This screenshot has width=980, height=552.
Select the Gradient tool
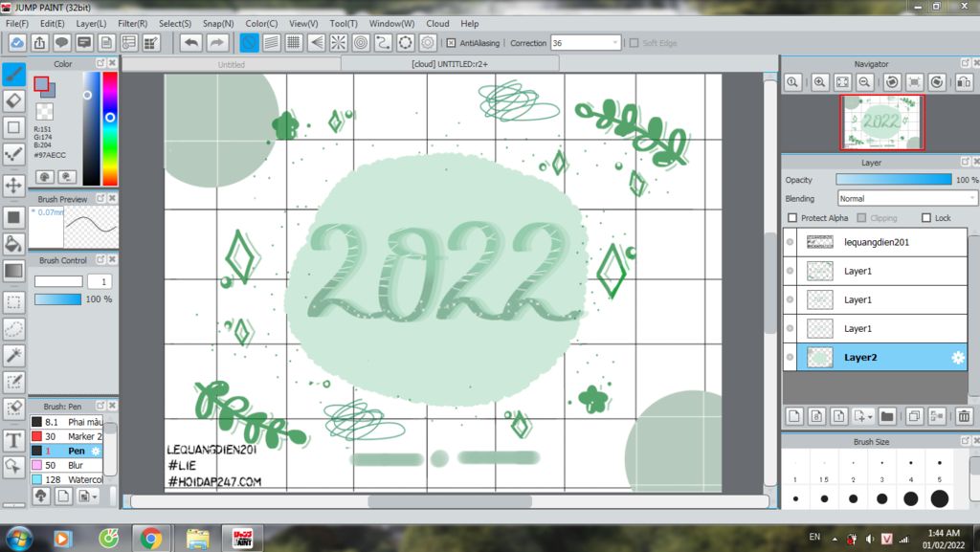click(13, 271)
